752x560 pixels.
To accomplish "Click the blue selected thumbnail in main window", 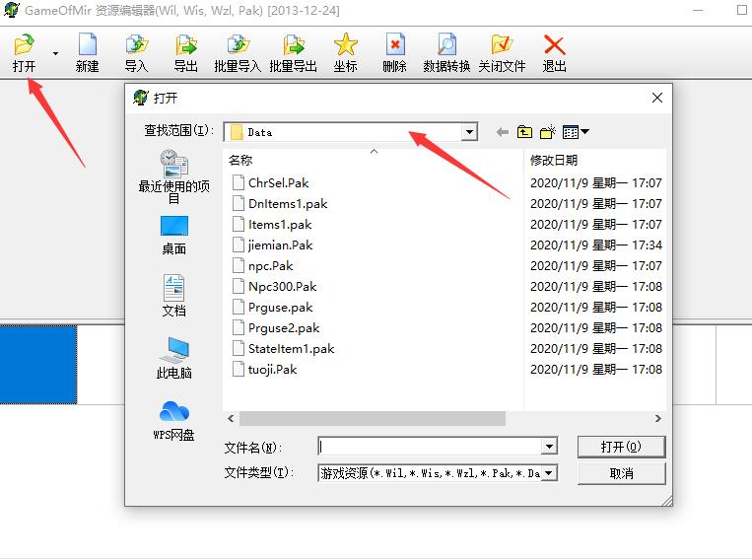I will [x=38, y=364].
